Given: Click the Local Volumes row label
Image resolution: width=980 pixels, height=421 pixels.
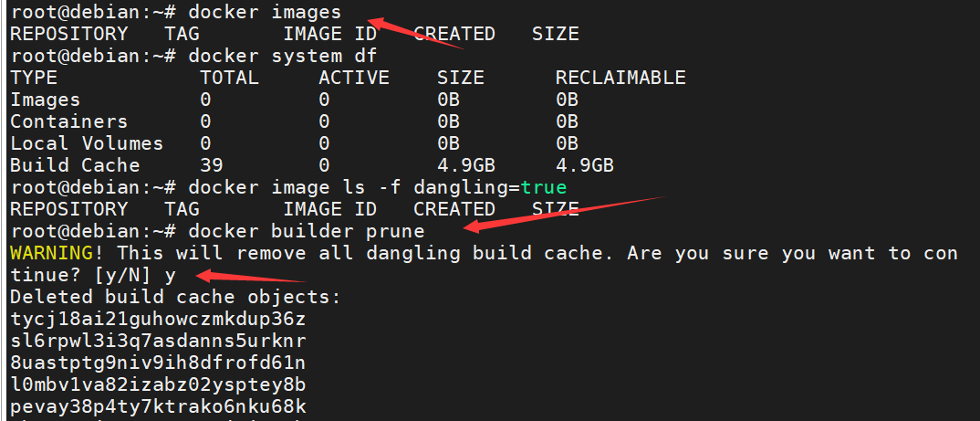Looking at the screenshot, I should click(x=87, y=143).
